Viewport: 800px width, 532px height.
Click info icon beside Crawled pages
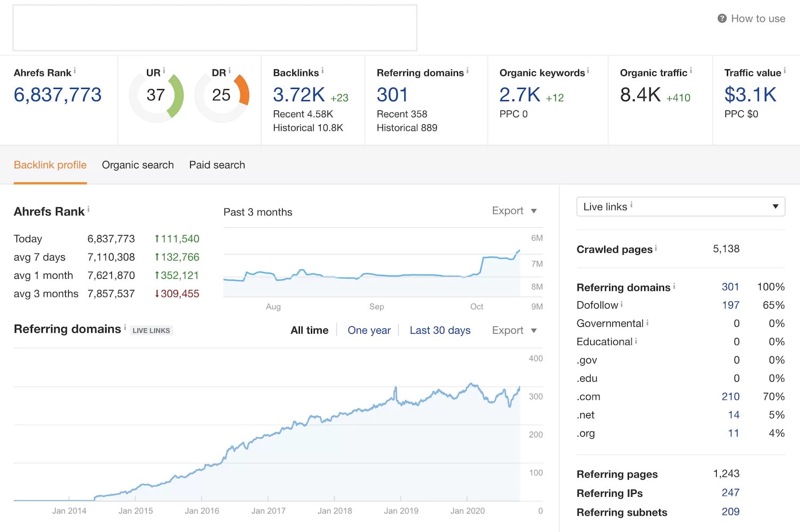(655, 248)
